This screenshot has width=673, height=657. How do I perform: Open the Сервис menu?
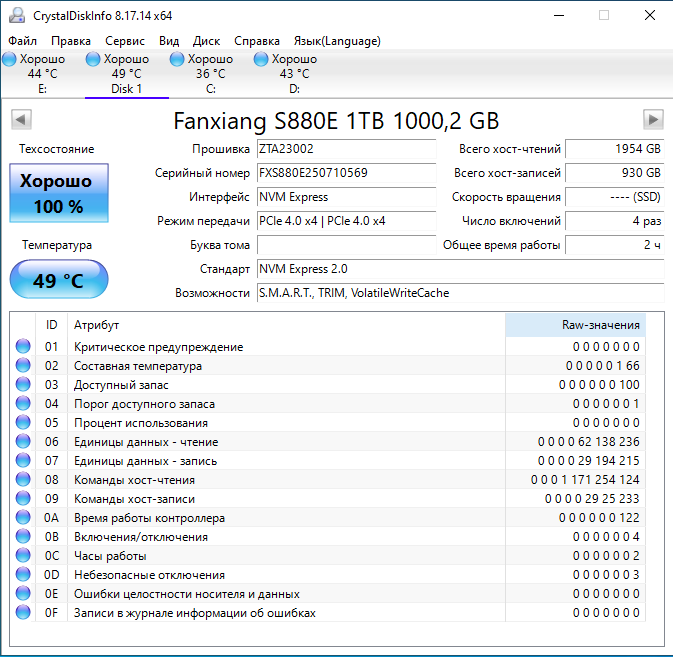pos(125,41)
